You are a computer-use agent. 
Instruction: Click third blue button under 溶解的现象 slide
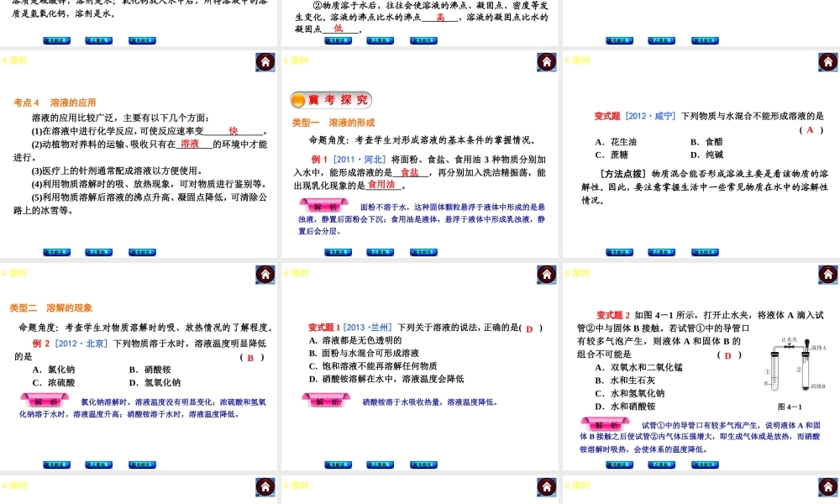143,465
